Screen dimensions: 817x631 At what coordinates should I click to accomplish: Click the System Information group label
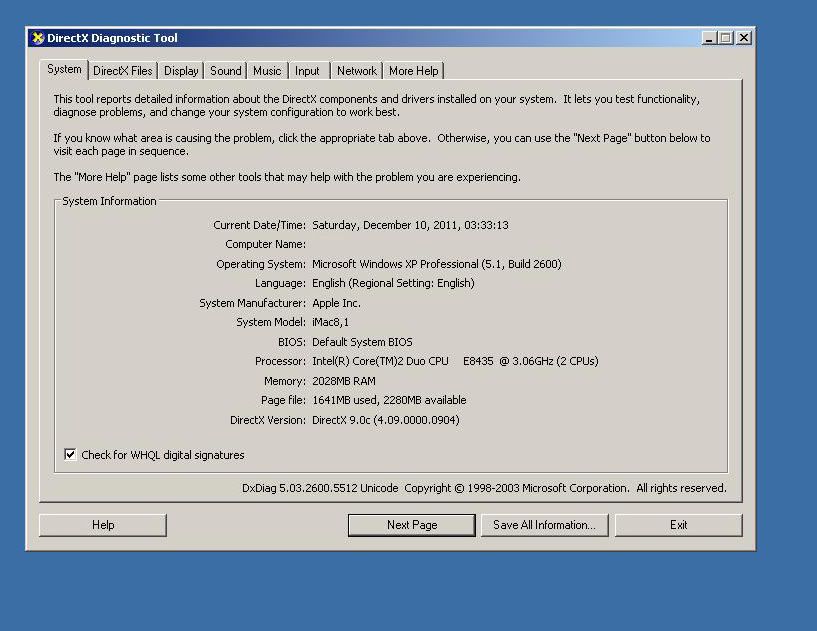click(109, 201)
